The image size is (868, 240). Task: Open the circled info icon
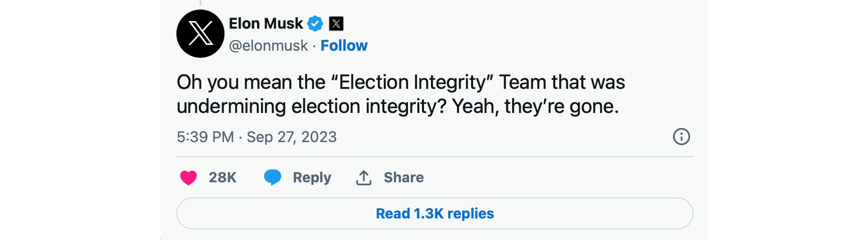681,137
